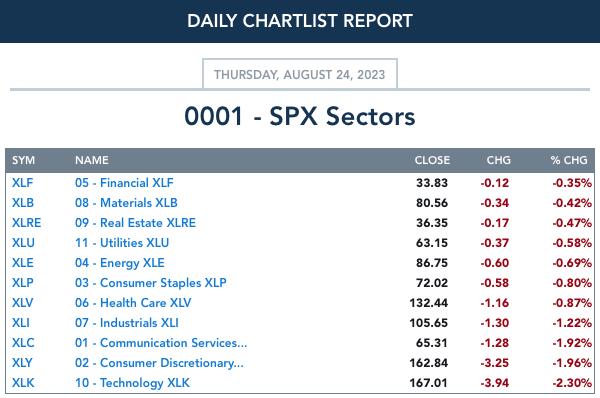Click the XLRE symbol link
Image resolution: width=600 pixels, height=398 pixels.
click(26, 223)
